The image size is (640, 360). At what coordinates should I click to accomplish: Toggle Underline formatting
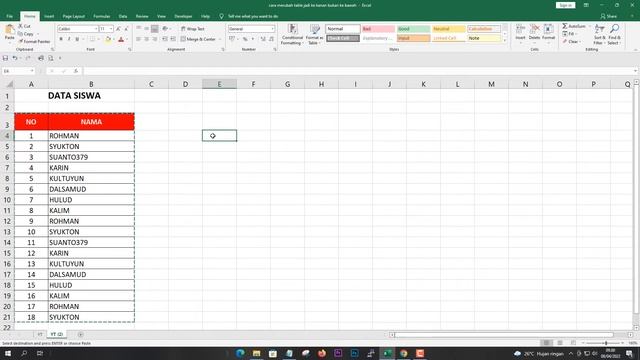click(x=77, y=39)
